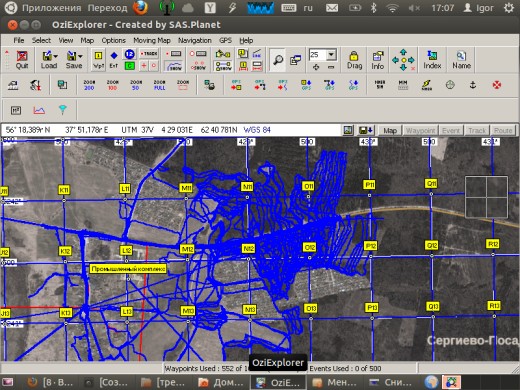520x390 pixels.
Task: Click the map overview thumbnail box
Action: (486, 197)
